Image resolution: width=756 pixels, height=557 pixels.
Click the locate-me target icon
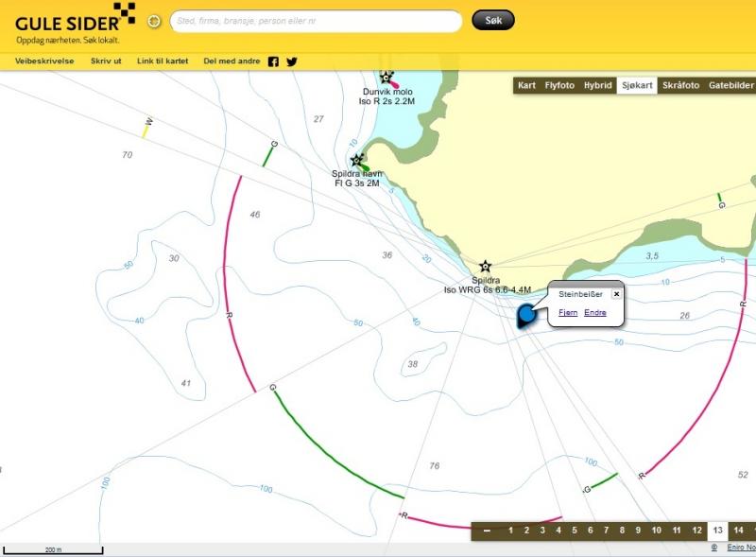click(154, 21)
